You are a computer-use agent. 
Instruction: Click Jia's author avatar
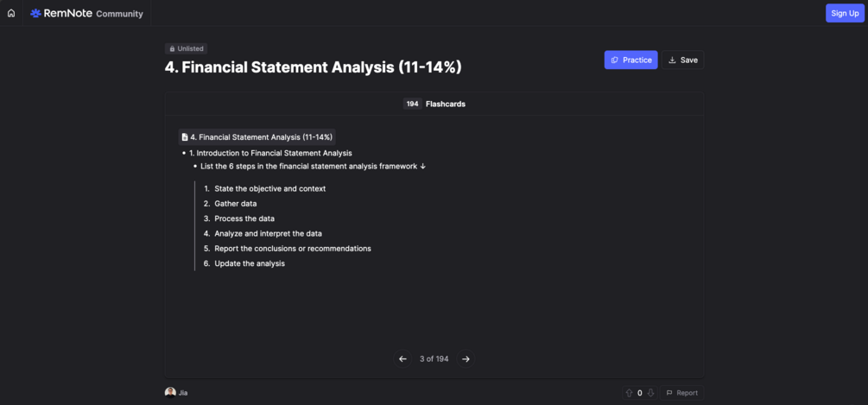pos(170,392)
